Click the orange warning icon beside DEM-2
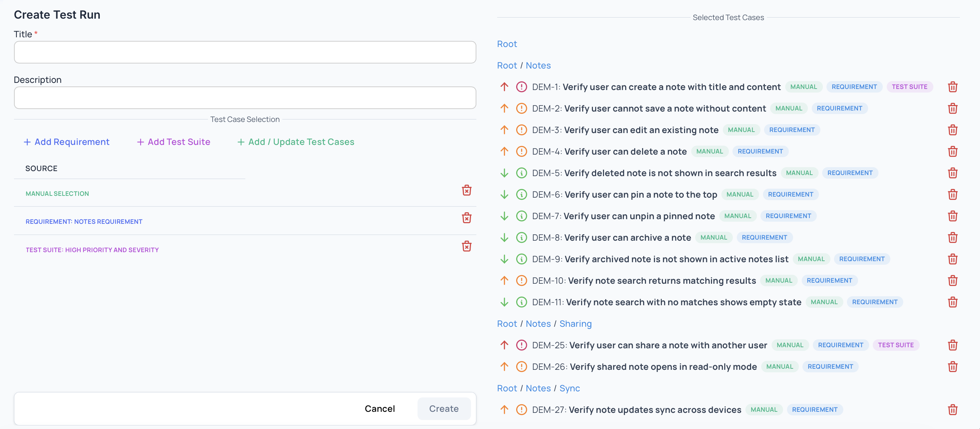The height and width of the screenshot is (429, 980). pos(522,108)
